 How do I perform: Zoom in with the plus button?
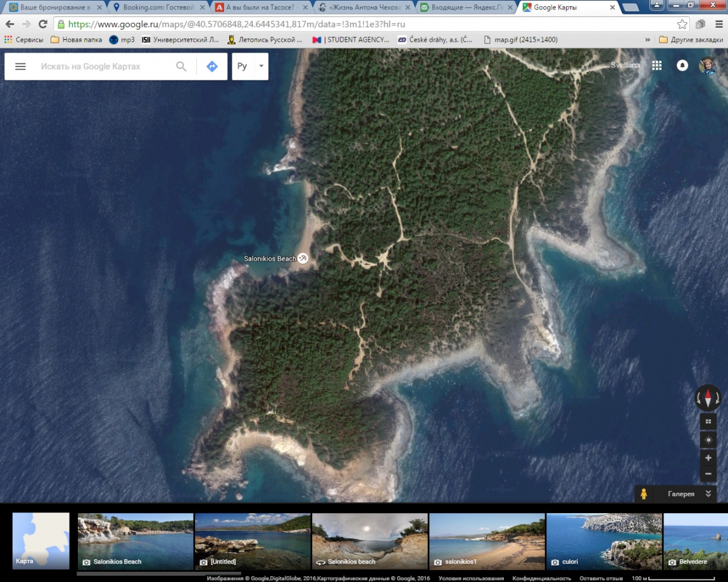click(708, 457)
